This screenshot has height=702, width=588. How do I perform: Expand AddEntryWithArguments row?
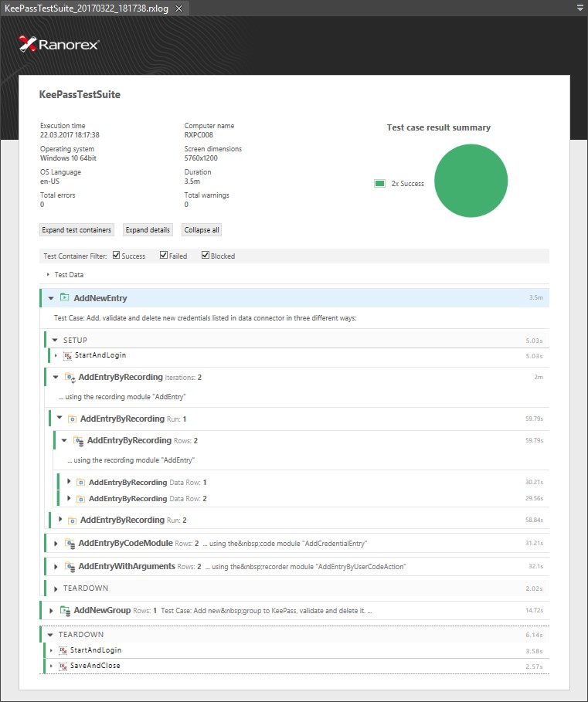(x=56, y=567)
